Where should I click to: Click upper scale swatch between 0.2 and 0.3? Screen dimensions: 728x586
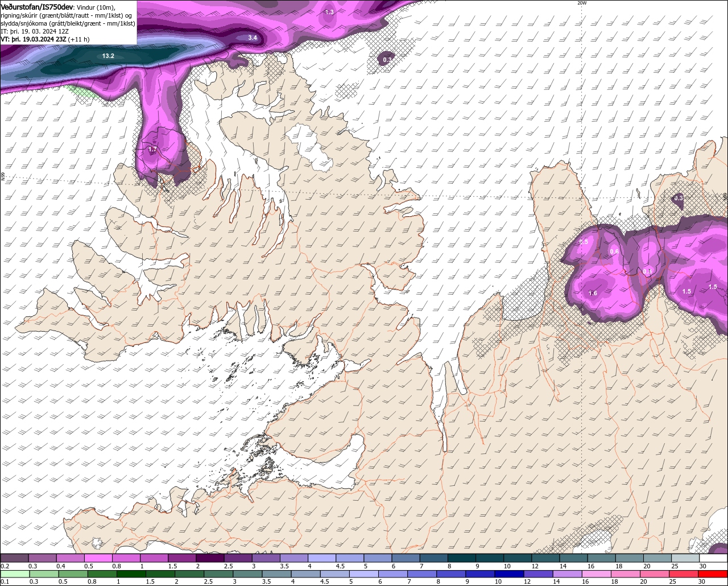pos(14,558)
